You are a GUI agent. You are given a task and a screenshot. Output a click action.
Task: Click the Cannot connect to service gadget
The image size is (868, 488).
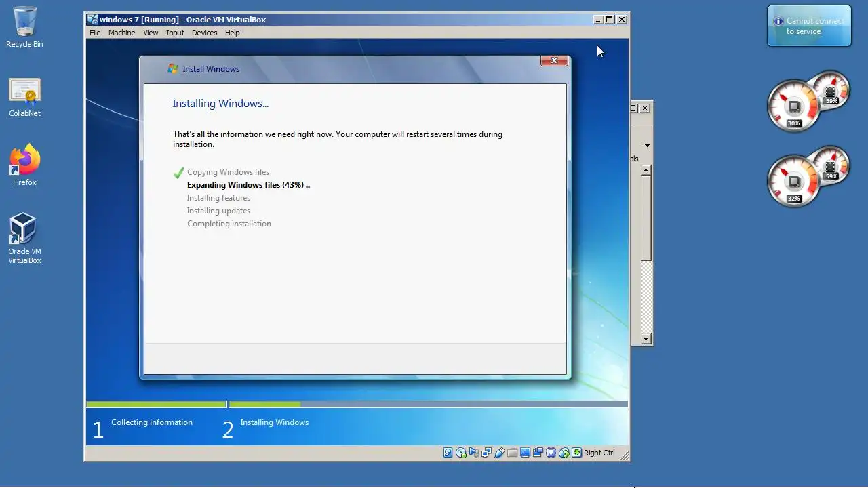tap(809, 26)
